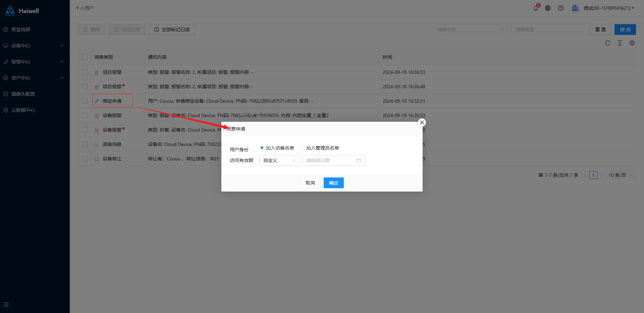This screenshot has width=644, height=313.
Task: Open the notification bell icon
Action: tap(536, 8)
